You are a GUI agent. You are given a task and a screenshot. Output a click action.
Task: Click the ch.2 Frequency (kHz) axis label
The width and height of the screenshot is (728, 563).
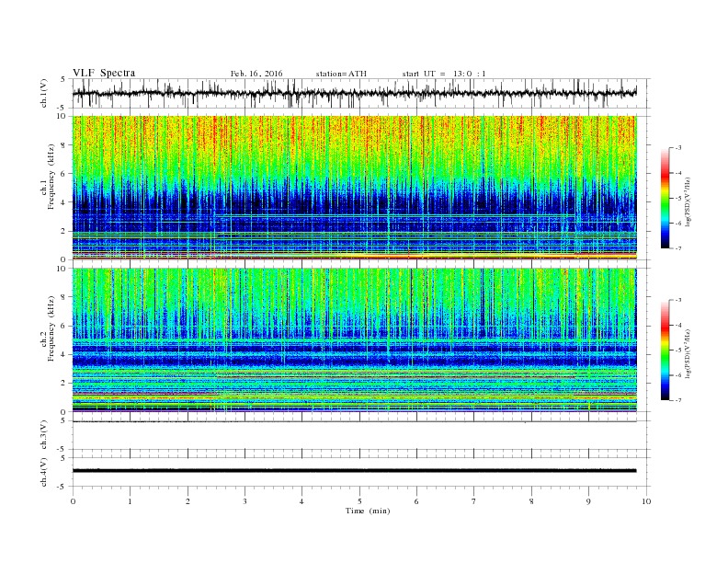(48, 329)
